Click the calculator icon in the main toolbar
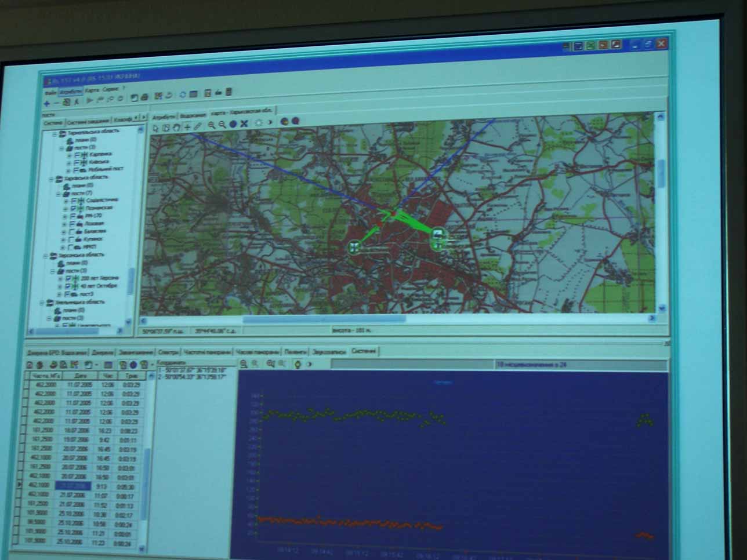The height and width of the screenshot is (560, 747). click(x=229, y=92)
